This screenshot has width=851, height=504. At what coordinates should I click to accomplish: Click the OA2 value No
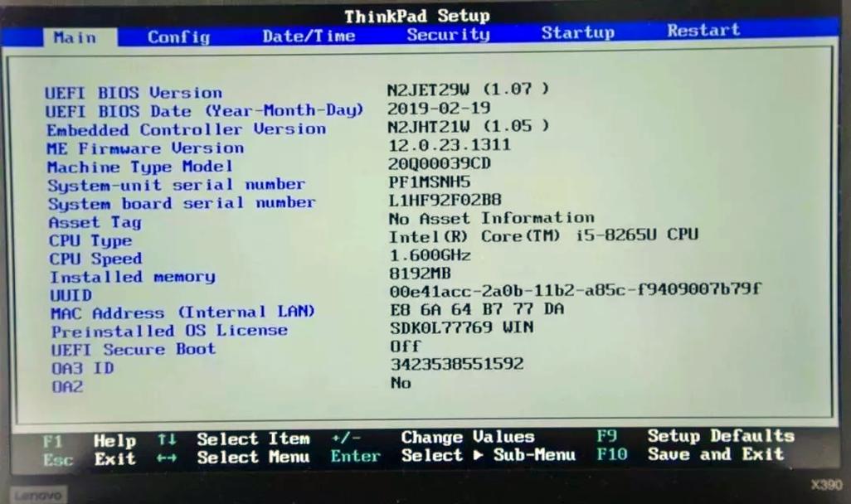(401, 383)
